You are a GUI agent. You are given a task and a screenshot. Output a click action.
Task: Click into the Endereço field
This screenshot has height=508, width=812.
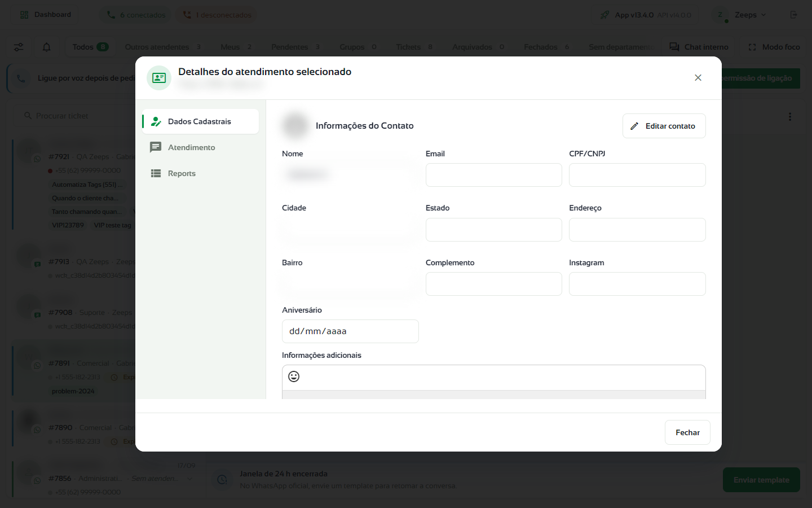coord(637,230)
